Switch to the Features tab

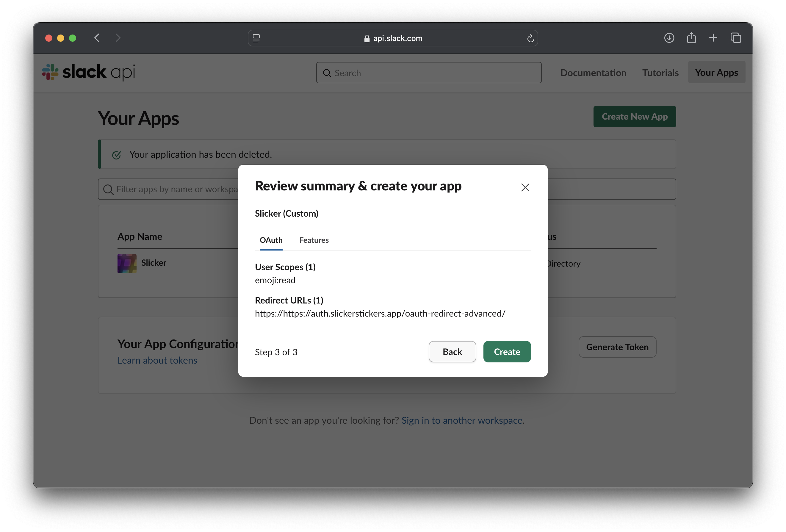click(314, 240)
